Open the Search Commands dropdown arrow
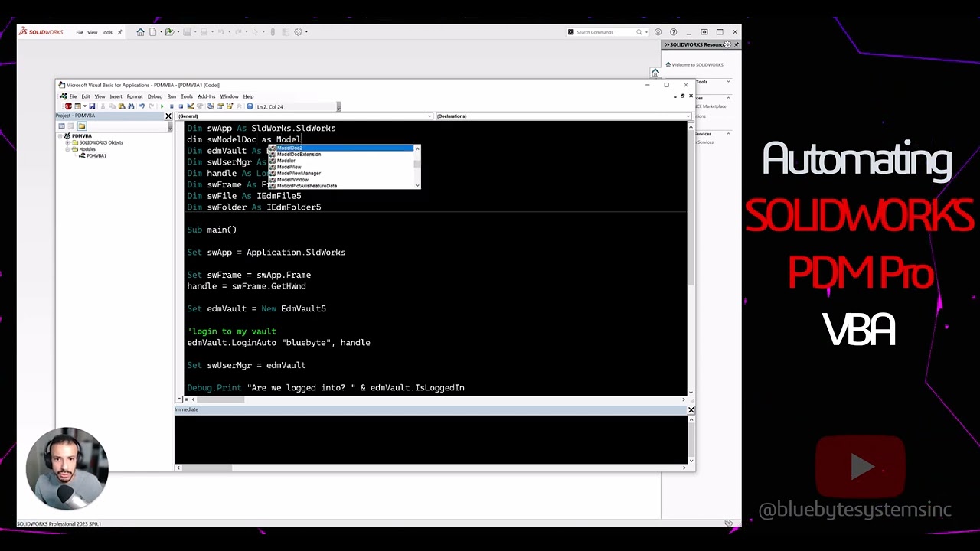The image size is (980, 551). point(646,32)
